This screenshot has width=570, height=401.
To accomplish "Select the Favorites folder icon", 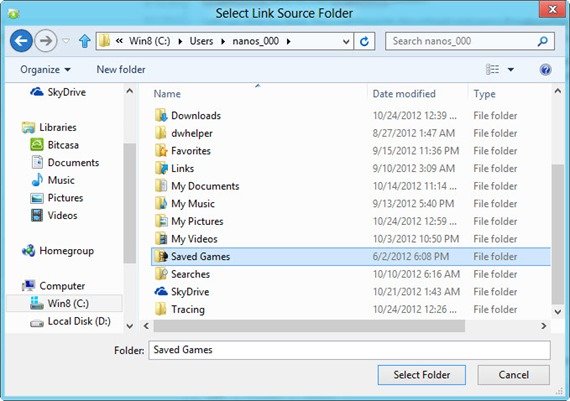I will tap(161, 151).
